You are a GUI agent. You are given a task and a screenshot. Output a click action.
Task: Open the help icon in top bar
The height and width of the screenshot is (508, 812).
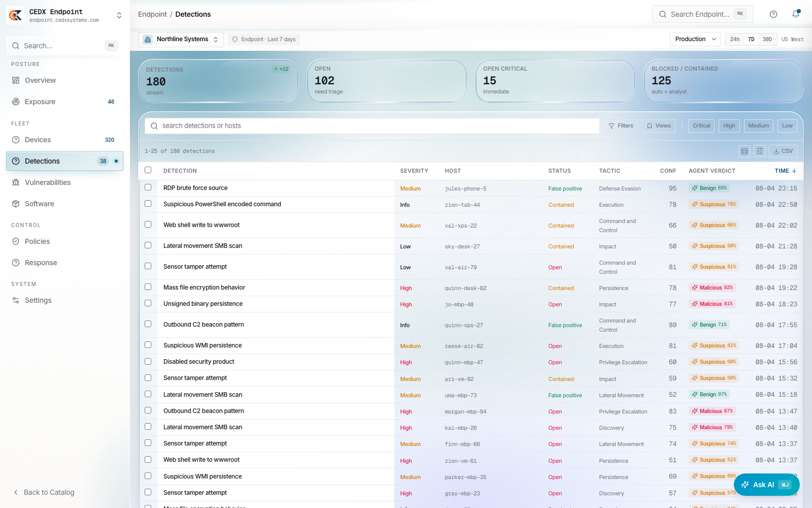[x=773, y=14]
